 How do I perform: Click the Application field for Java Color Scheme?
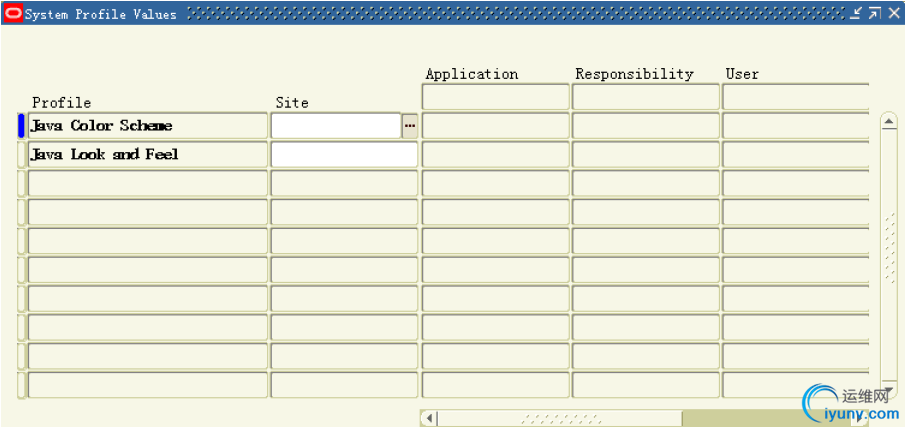495,126
